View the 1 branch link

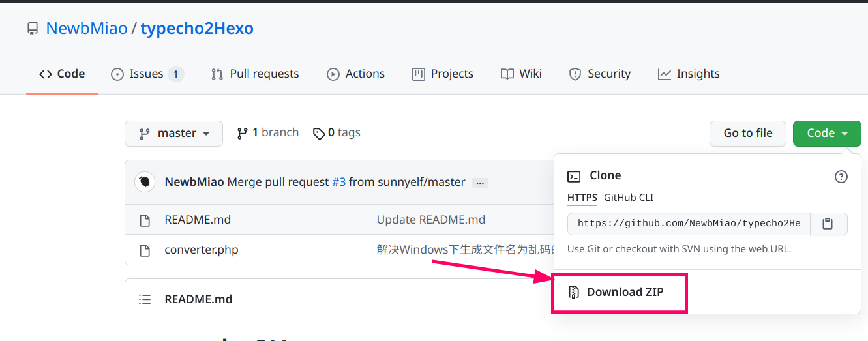pos(267,133)
